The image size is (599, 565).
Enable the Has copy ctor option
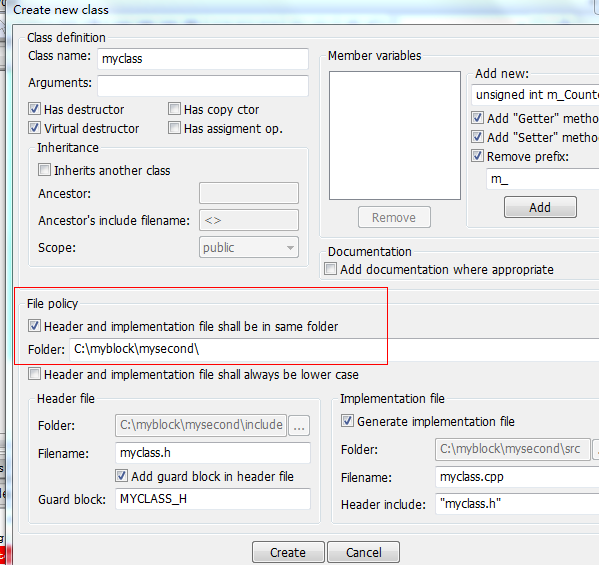[x=174, y=109]
